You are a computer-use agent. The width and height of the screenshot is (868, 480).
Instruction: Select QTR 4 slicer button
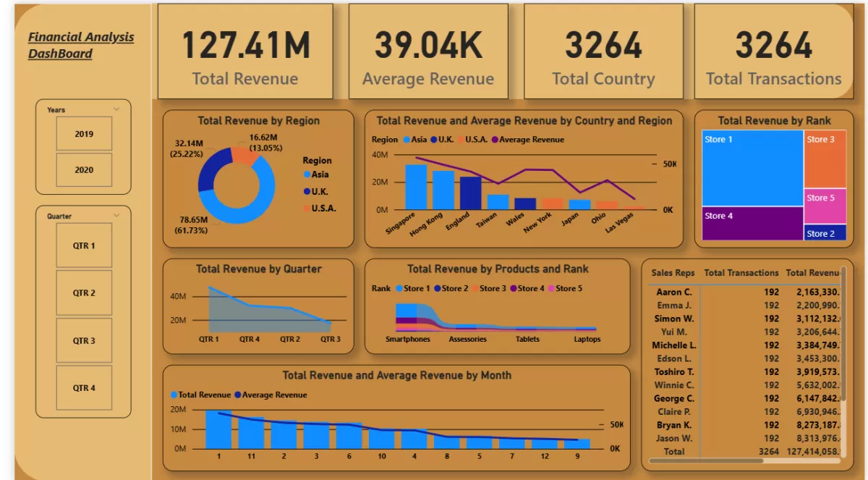click(84, 388)
